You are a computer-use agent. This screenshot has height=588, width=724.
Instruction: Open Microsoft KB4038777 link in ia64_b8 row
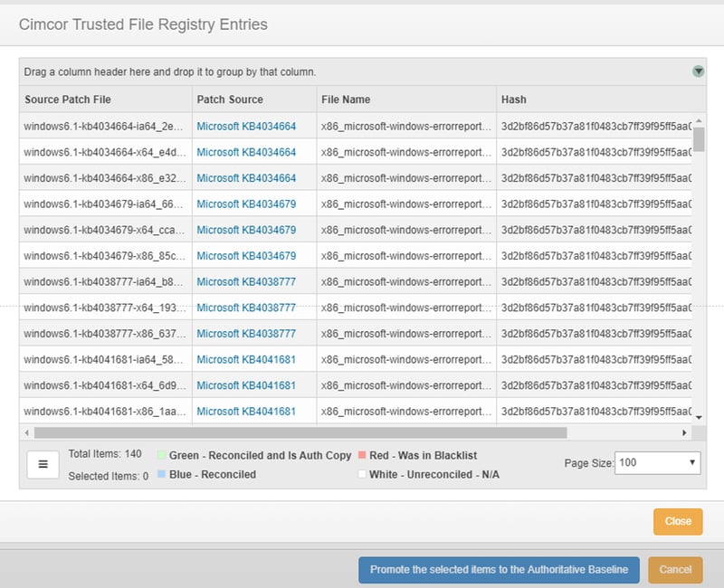(x=246, y=281)
